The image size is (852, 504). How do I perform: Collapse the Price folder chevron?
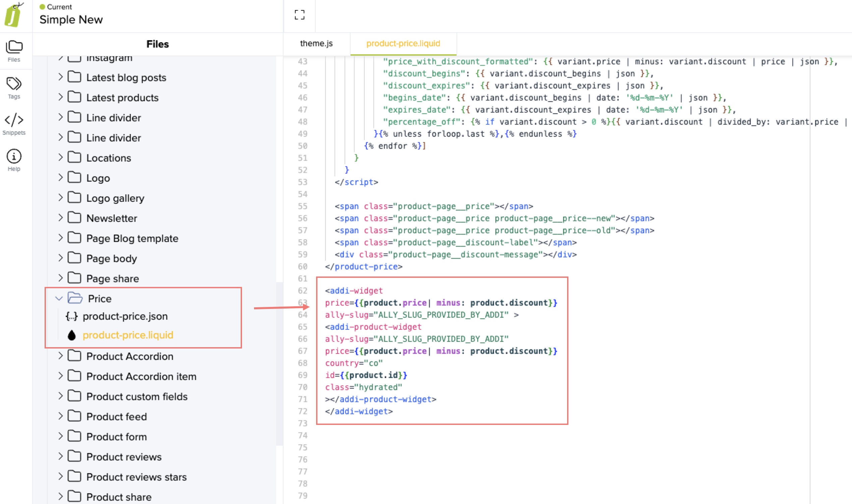59,299
